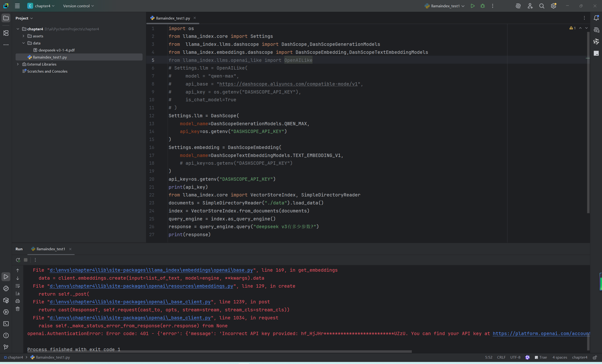Open openai\resources\embeddings.py traceback link
The image size is (602, 364).
(x=142, y=286)
